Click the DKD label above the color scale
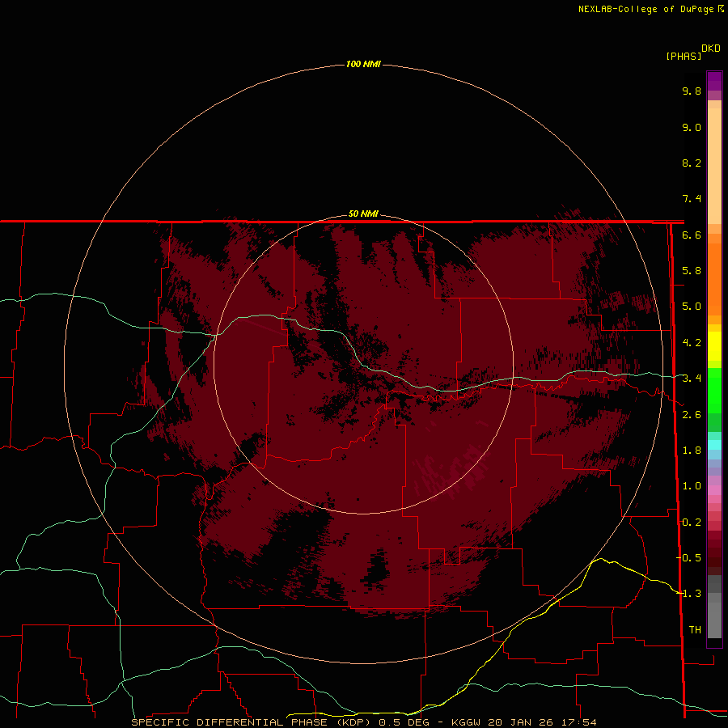The image size is (728, 728). pyautogui.click(x=711, y=49)
